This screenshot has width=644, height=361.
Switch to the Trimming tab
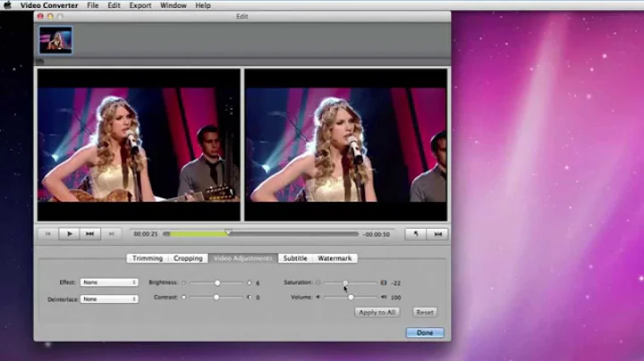point(148,258)
